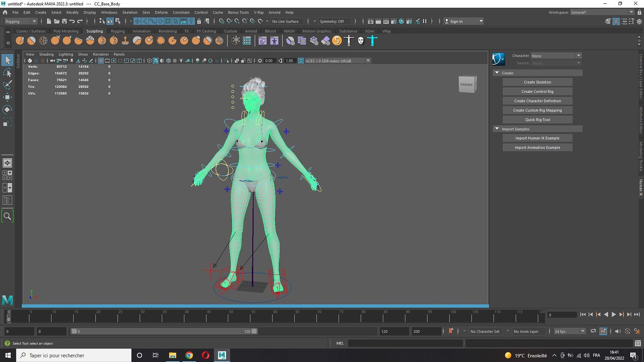Viewport: 644px width, 362px height.
Task: Toggle the audio mute speaker icon
Action: coord(618,331)
